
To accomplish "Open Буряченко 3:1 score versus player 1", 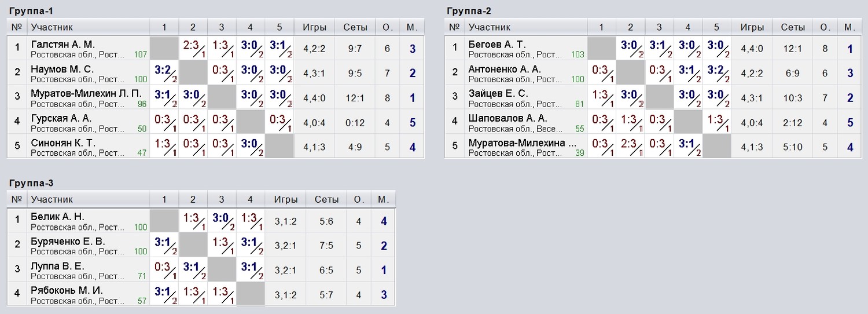I will coord(164,245).
